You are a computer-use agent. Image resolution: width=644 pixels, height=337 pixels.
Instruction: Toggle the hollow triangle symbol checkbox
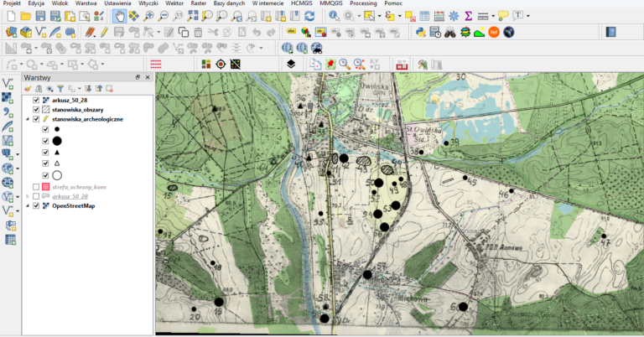45,163
